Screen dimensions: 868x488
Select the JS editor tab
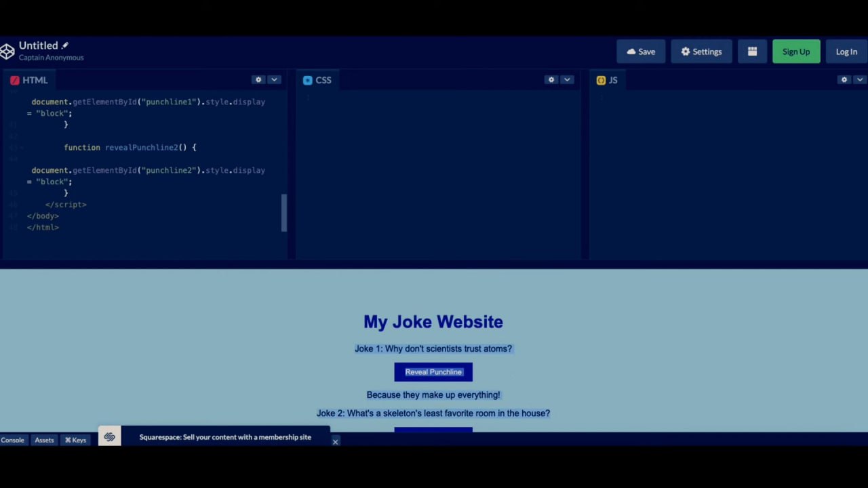click(607, 80)
